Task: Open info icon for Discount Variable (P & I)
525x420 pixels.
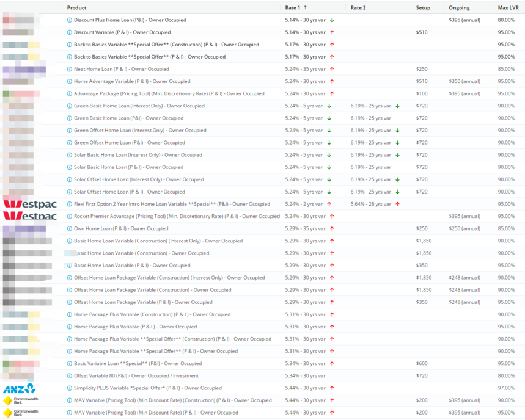Action: (x=69, y=32)
